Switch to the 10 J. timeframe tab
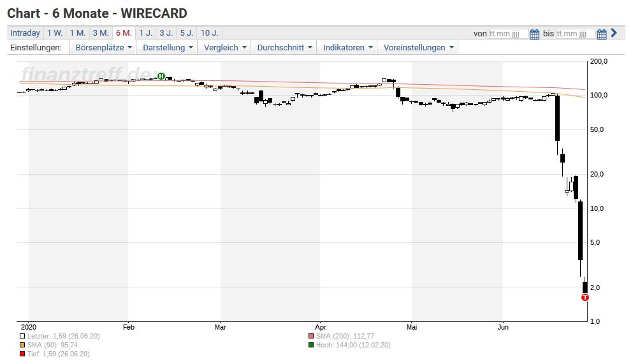Image resolution: width=633 pixels, height=364 pixels. click(210, 33)
